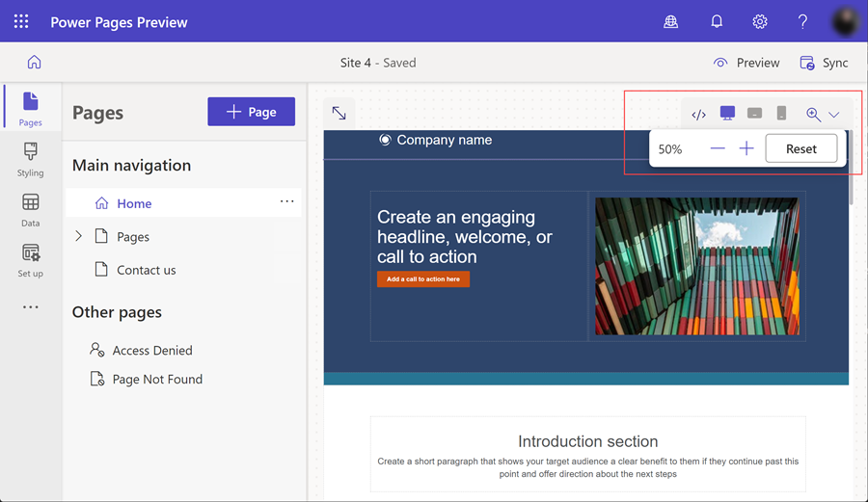Open the environment globe icon
This screenshot has height=502, width=868.
point(670,21)
